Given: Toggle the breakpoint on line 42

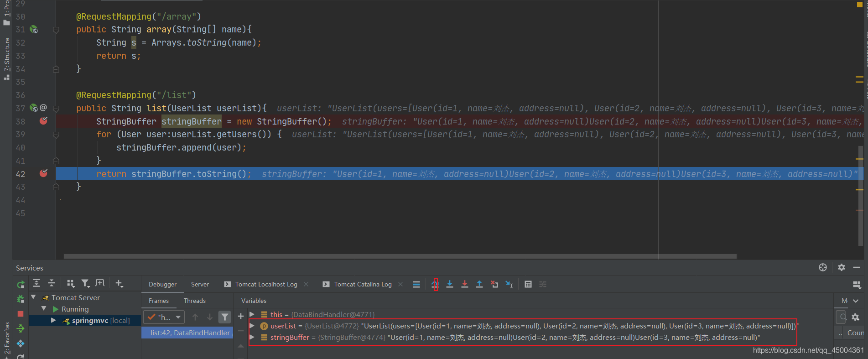Looking at the screenshot, I should [43, 173].
